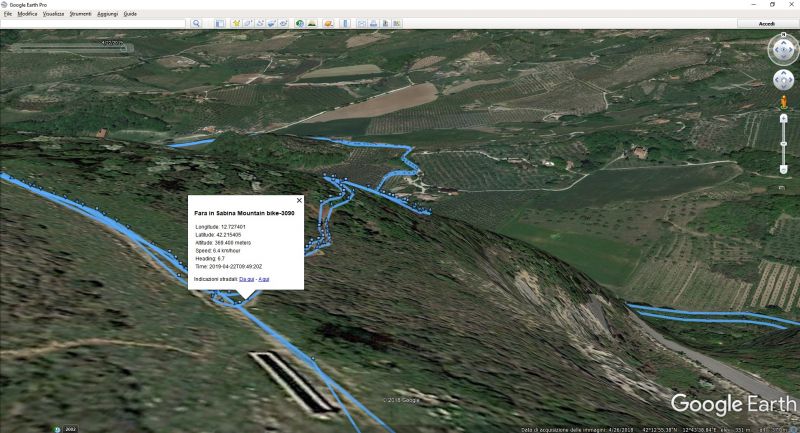The image size is (800, 433).
Task: Click the email envelope icon
Action: pos(362,23)
